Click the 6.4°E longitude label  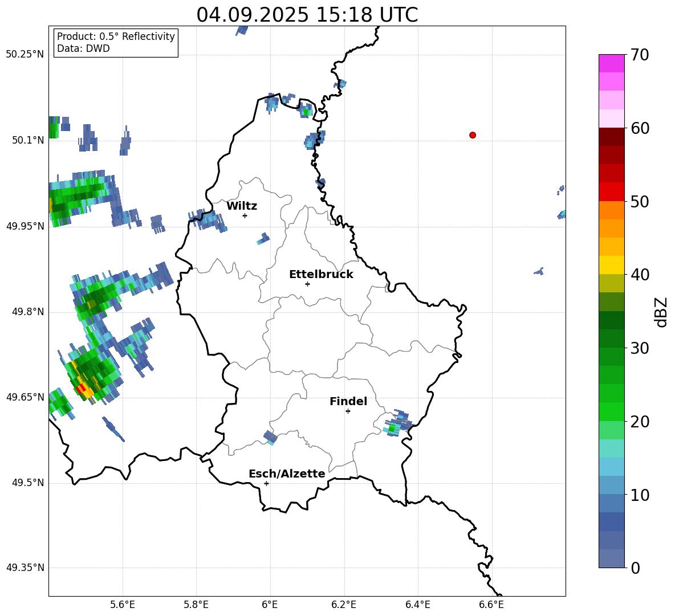(x=417, y=605)
